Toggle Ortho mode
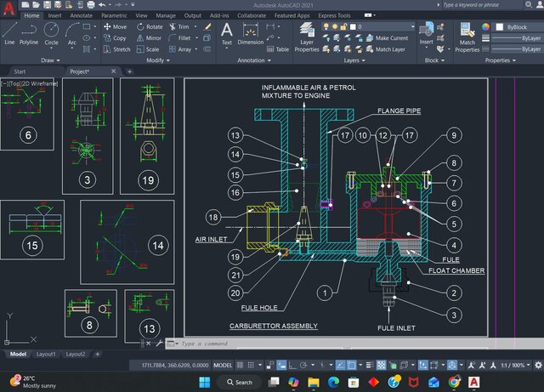This screenshot has width=544, height=392. pyautogui.click(x=292, y=365)
